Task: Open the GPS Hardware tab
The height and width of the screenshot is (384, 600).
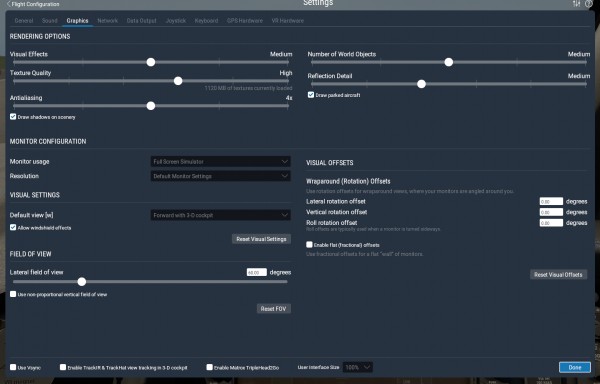Action: coord(245,21)
